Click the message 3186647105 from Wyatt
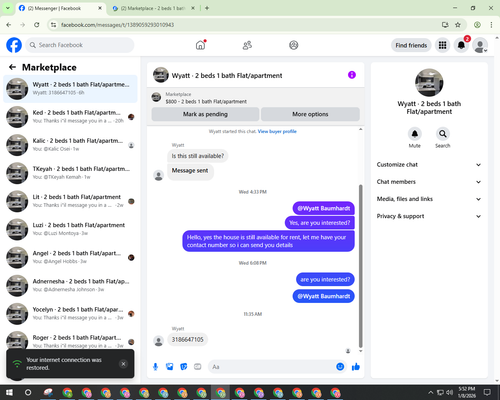 187,340
